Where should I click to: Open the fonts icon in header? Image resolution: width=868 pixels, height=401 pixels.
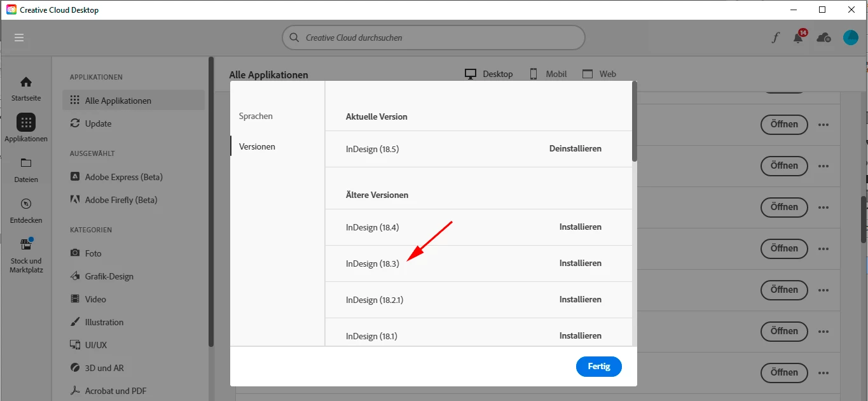[775, 38]
